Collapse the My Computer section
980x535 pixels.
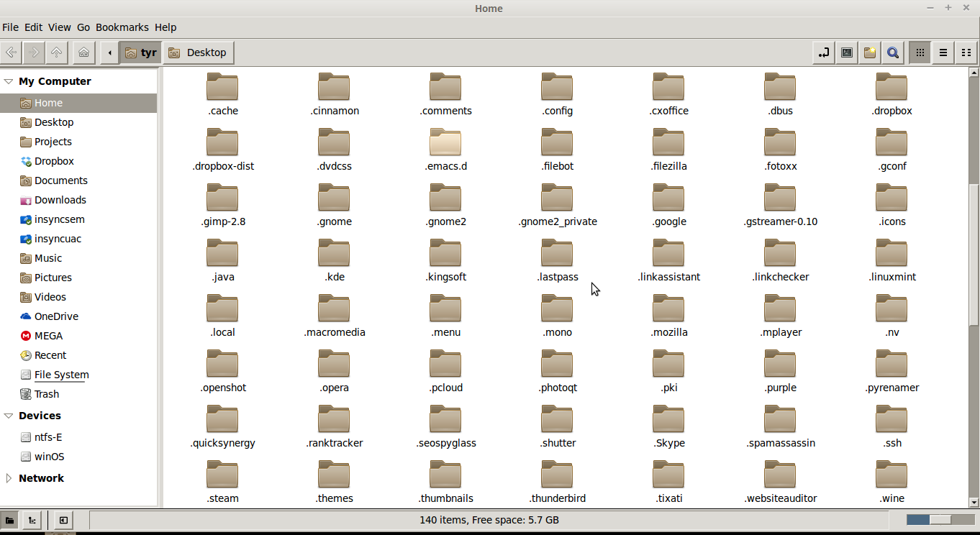9,81
